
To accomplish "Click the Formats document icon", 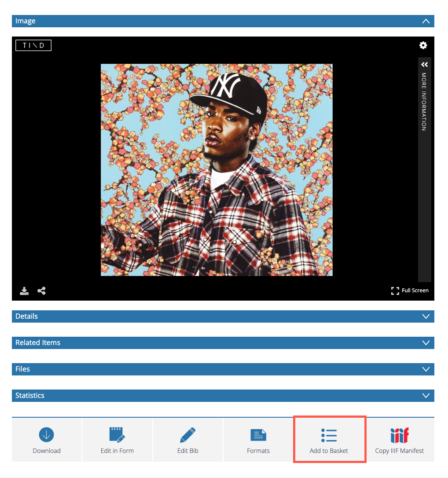I will pos(258,435).
